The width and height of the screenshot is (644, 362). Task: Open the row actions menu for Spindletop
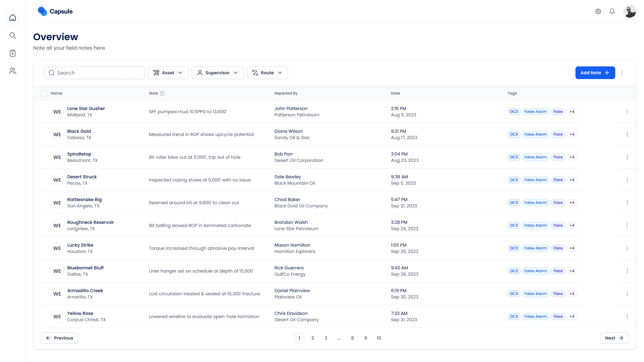point(627,157)
